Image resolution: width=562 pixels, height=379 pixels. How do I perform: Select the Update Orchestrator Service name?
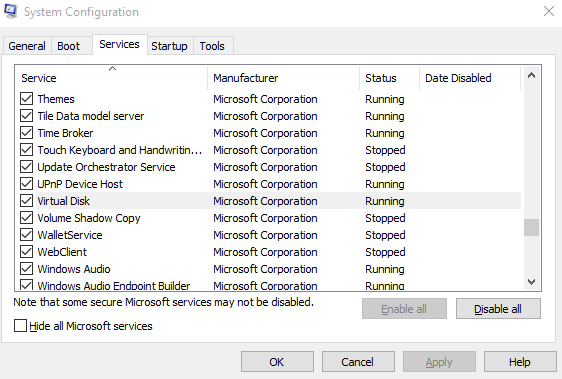[106, 167]
